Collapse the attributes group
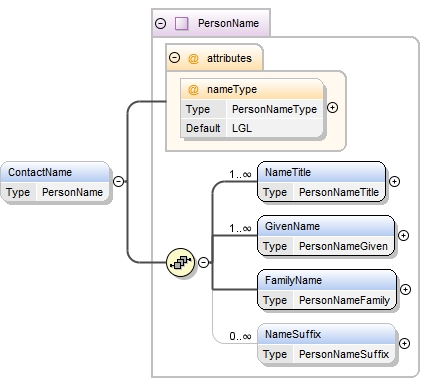Image resolution: width=421 pixels, height=379 pixels. point(174,58)
